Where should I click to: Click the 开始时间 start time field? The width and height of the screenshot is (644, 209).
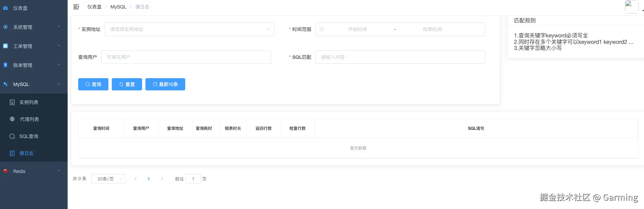(358, 29)
